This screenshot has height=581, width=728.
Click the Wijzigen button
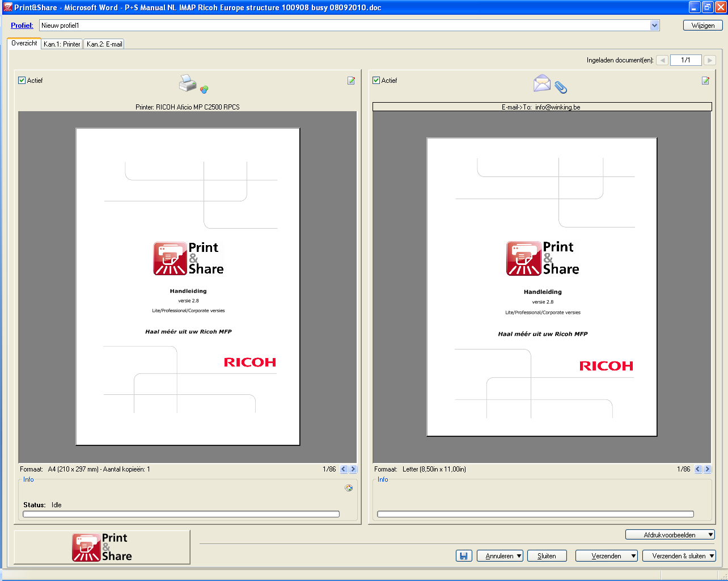(x=703, y=26)
